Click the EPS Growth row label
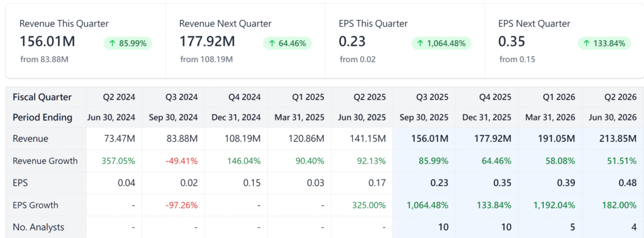Screen dimensions: 644x238 coord(35,205)
